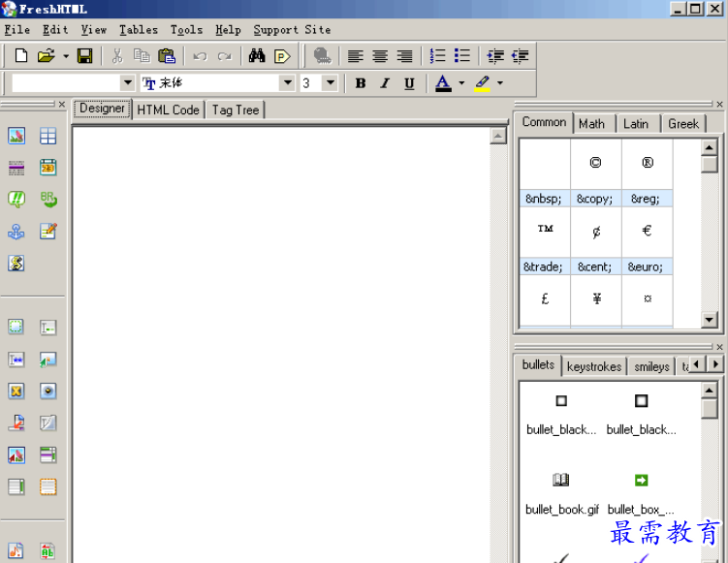Switch to the Tag Tree tab
728x563 pixels.
236,110
